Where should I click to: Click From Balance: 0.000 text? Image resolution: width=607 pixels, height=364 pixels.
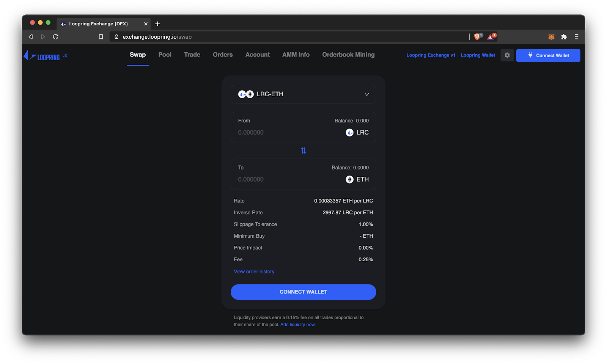[x=352, y=121]
